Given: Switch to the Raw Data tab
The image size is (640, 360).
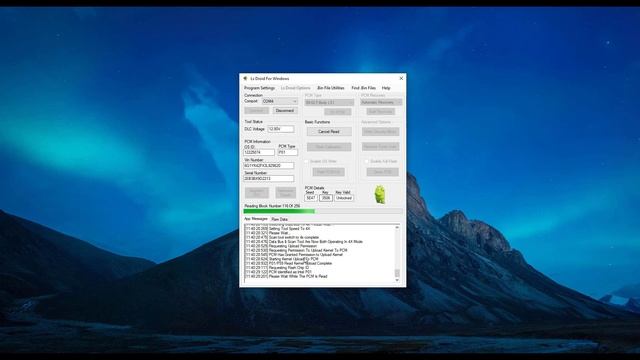Looking at the screenshot, I should pyautogui.click(x=280, y=220).
